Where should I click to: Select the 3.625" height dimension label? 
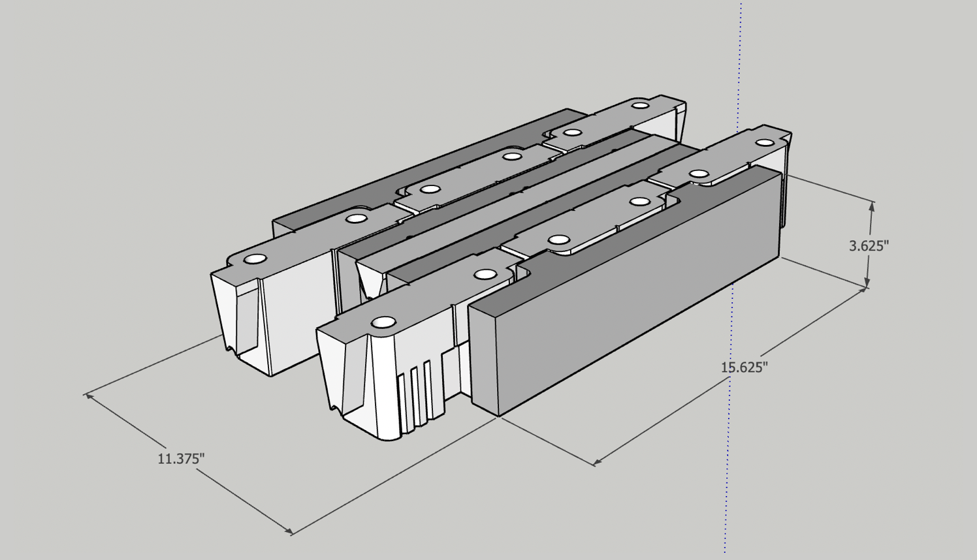[x=869, y=245]
